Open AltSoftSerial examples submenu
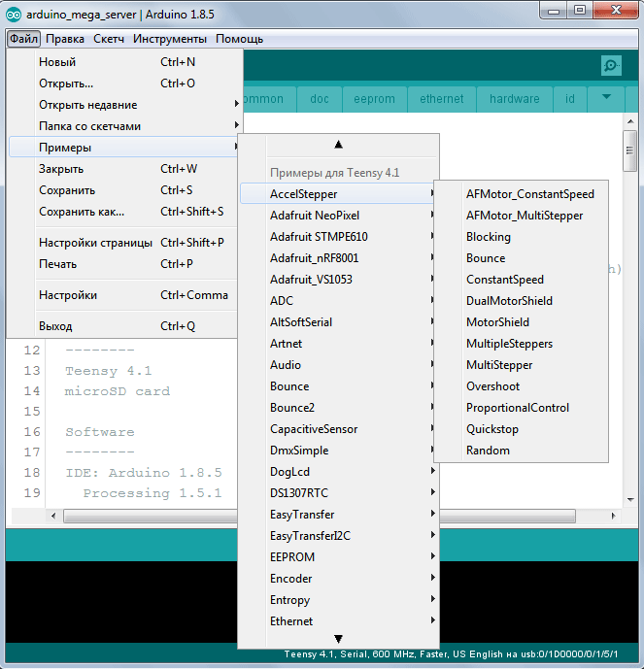Screen dimensions: 644x669 338,322
